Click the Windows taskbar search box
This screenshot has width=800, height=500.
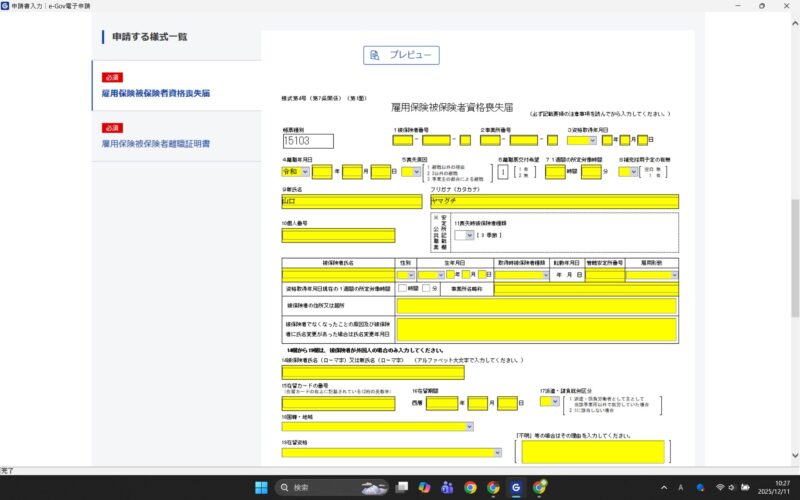(x=332, y=488)
